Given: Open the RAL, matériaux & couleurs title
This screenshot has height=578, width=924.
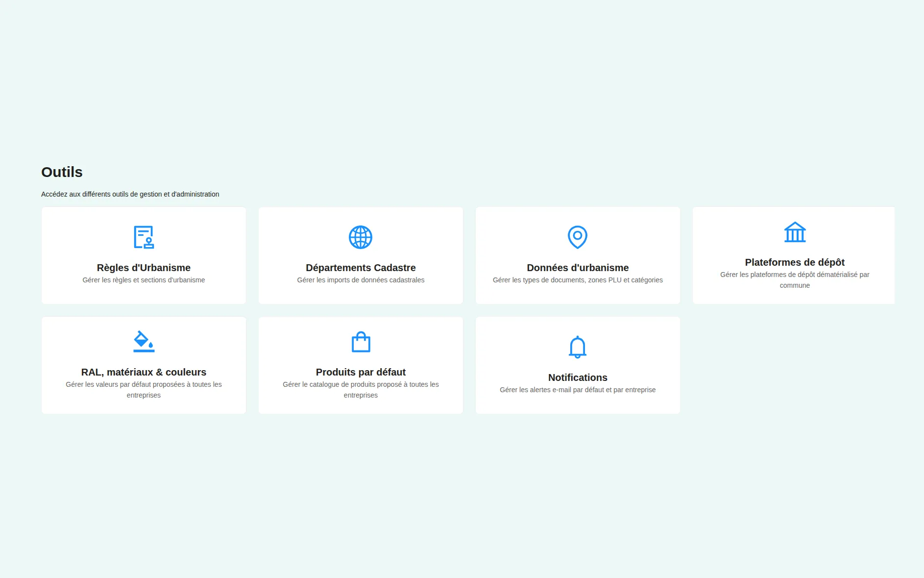Looking at the screenshot, I should click(x=144, y=372).
